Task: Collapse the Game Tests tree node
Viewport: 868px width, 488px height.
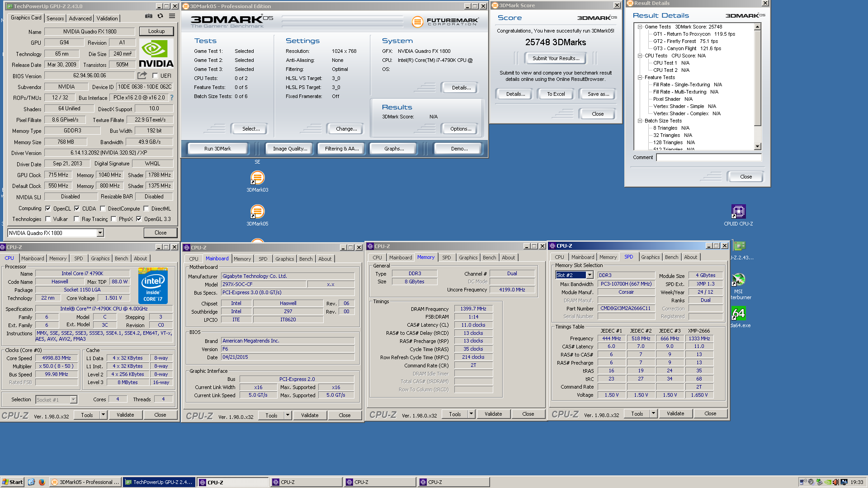Action: (x=640, y=27)
